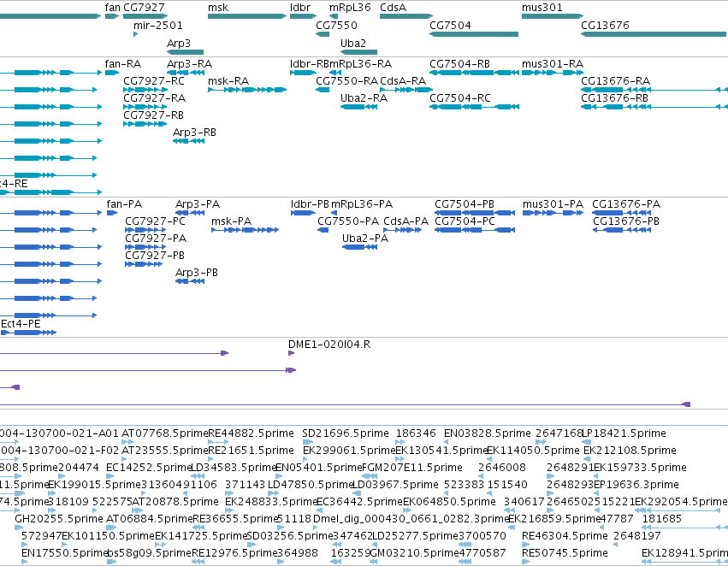Open the CG13676-PB protein feature
This screenshot has width=728, height=566.
(622, 230)
